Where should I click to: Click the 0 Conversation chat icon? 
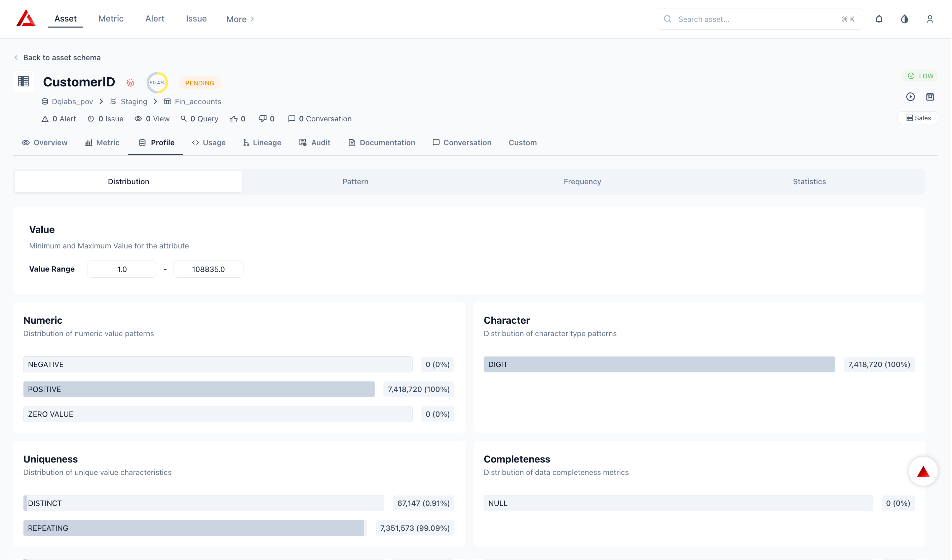click(x=292, y=119)
